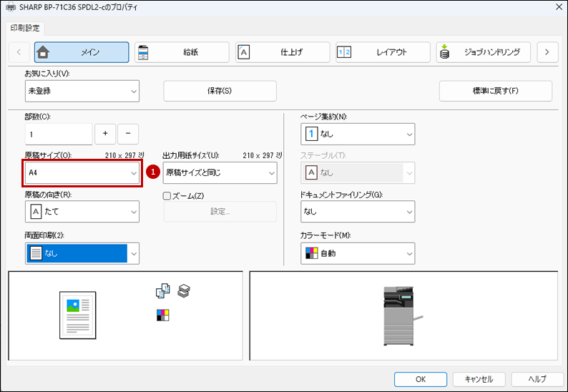Click the ジョブハンドリング job handling icon
The height and width of the screenshot is (392, 568).
tap(445, 52)
